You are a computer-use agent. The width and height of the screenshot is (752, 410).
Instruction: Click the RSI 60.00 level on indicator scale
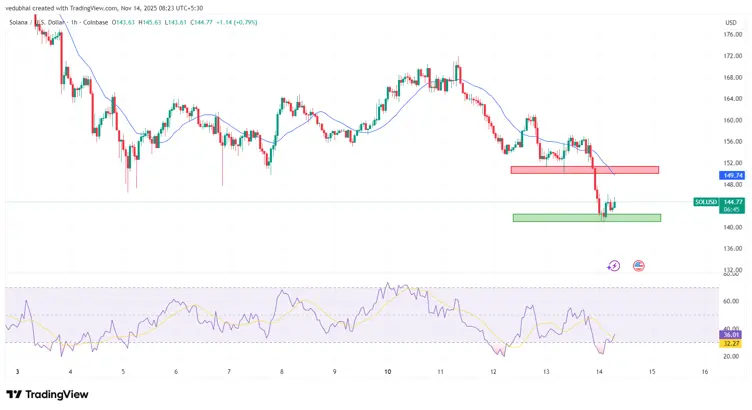731,301
